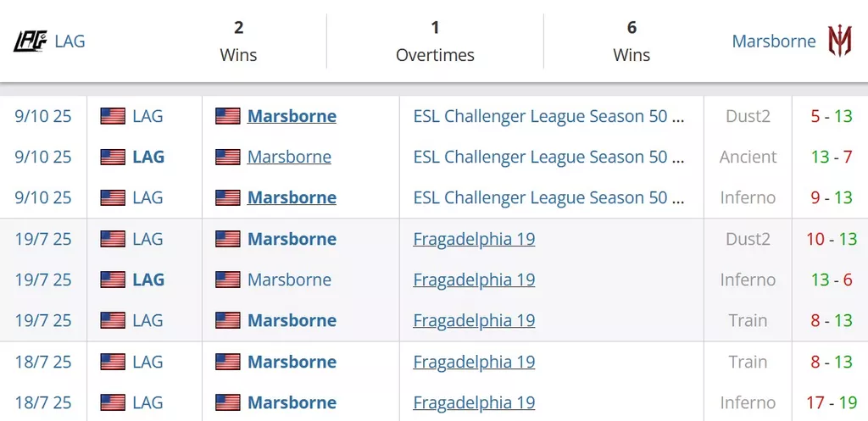Click US flag beside Marsborne, 9/10 Inferno row
The height and width of the screenshot is (421, 868).
(x=227, y=197)
